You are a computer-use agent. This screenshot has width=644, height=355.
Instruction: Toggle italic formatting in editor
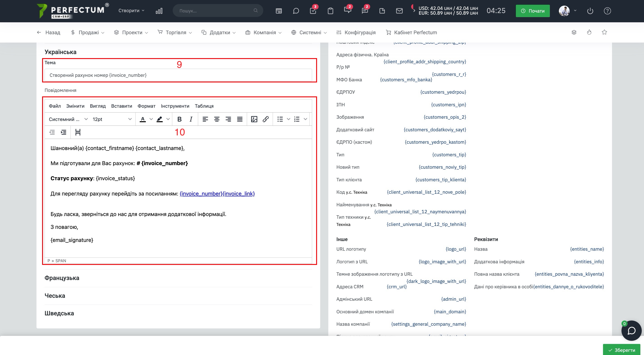coord(191,119)
